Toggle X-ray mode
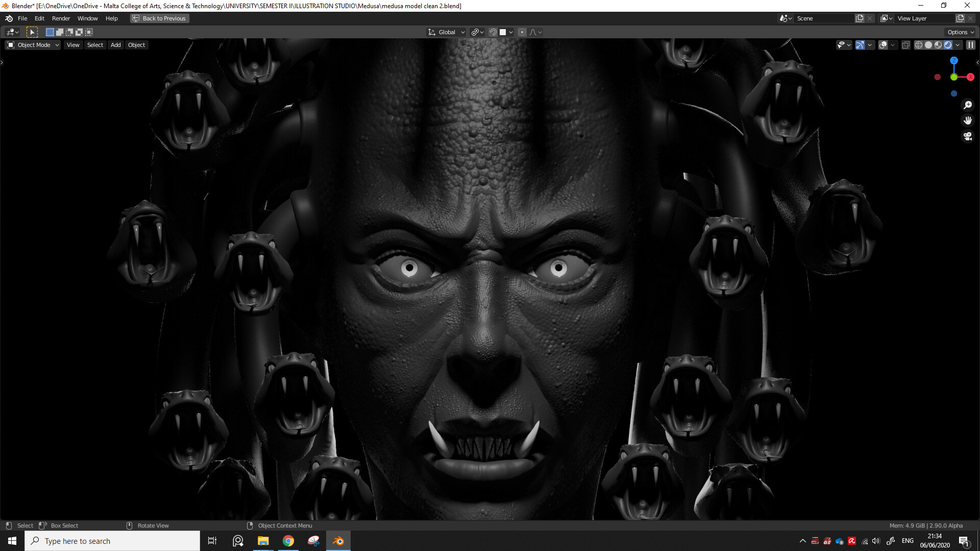Viewport: 980px width, 551px height. pos(906,45)
